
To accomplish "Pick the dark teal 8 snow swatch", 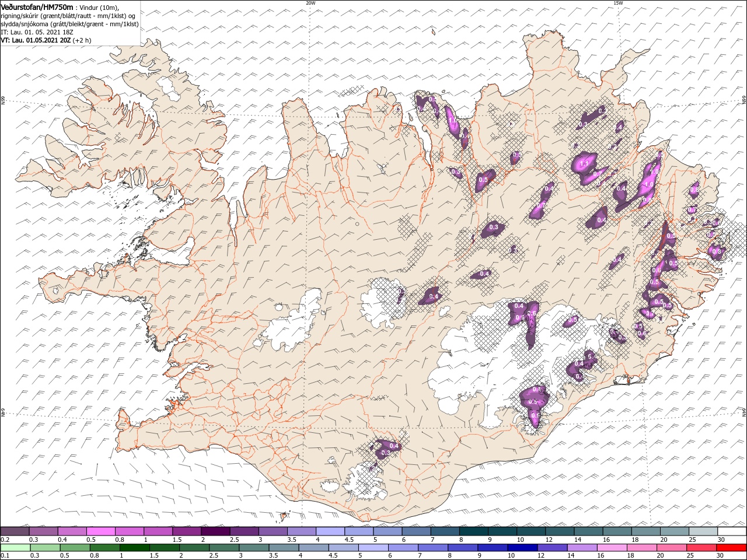I will (x=474, y=531).
